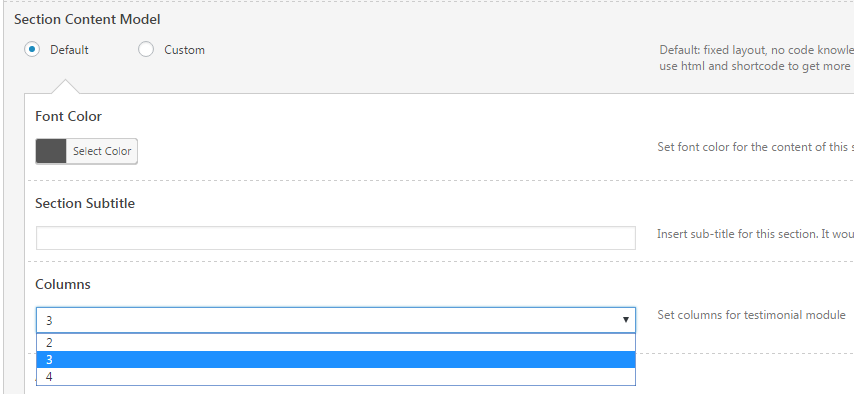Click the Columns heading label
The height and width of the screenshot is (394, 854).
[63, 284]
